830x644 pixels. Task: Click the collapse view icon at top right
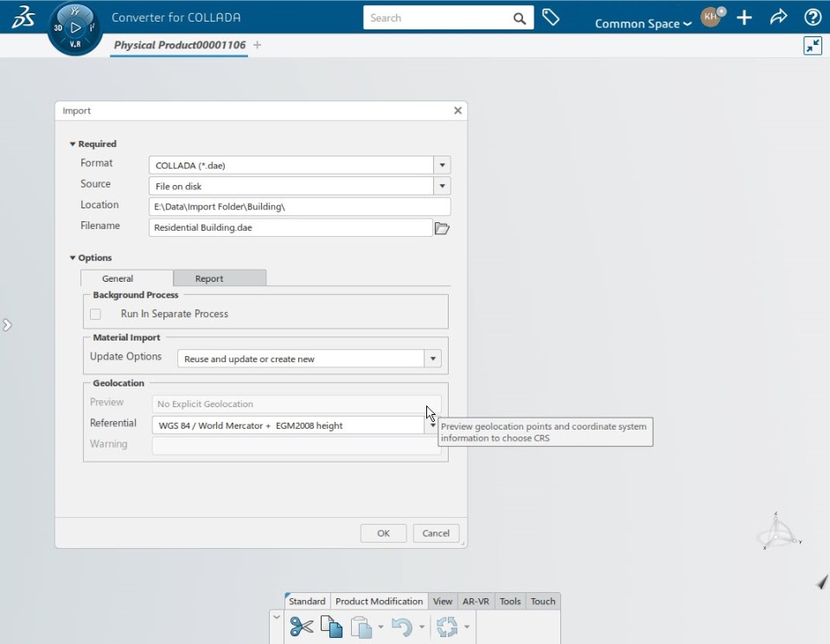pos(813,46)
